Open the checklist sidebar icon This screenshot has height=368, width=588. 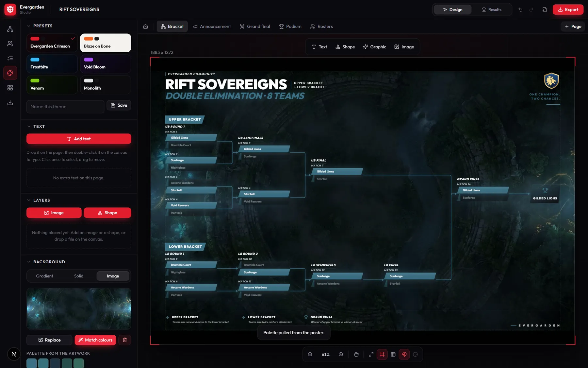(x=10, y=58)
